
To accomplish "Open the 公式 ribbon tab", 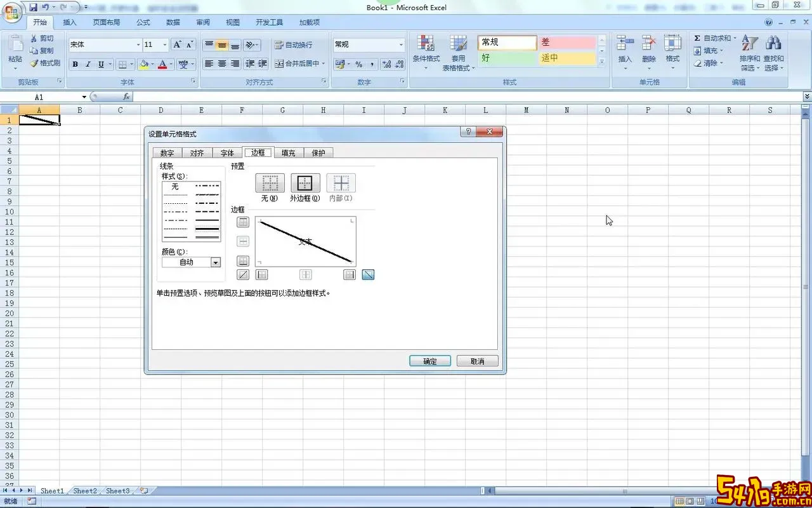I will tap(143, 22).
